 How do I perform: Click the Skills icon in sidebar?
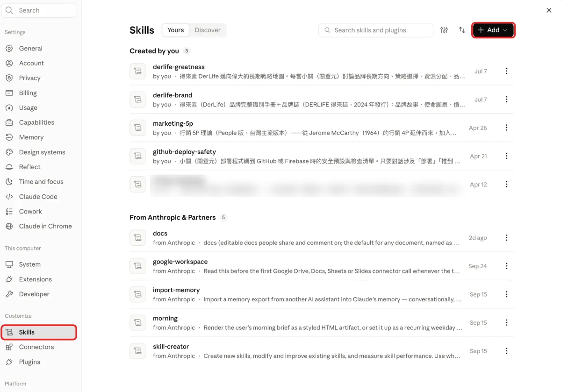[x=9, y=332]
